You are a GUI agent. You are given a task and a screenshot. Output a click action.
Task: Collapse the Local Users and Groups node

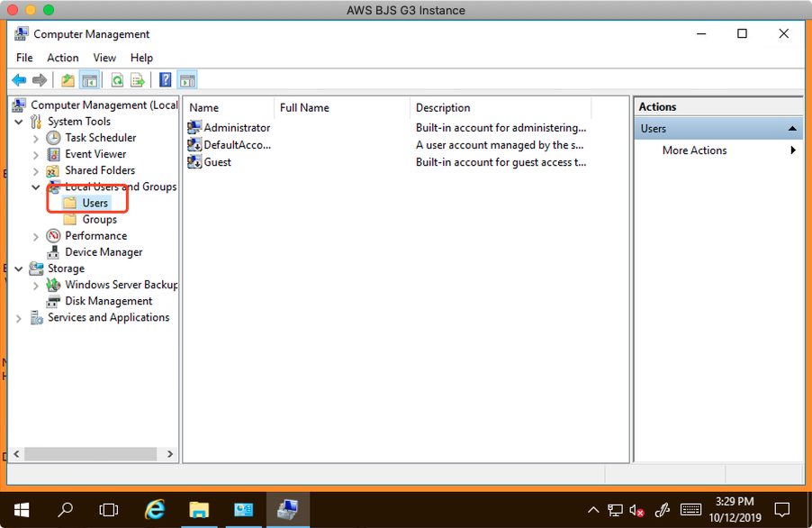coord(36,187)
